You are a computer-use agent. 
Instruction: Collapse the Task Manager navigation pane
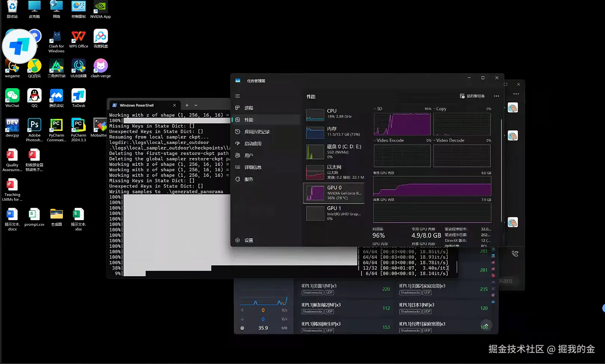pyautogui.click(x=237, y=96)
